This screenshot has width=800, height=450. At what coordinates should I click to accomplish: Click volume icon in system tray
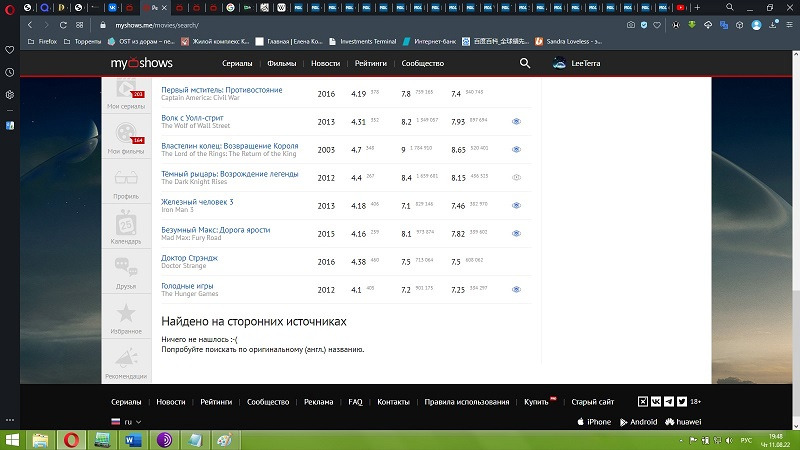click(x=729, y=440)
